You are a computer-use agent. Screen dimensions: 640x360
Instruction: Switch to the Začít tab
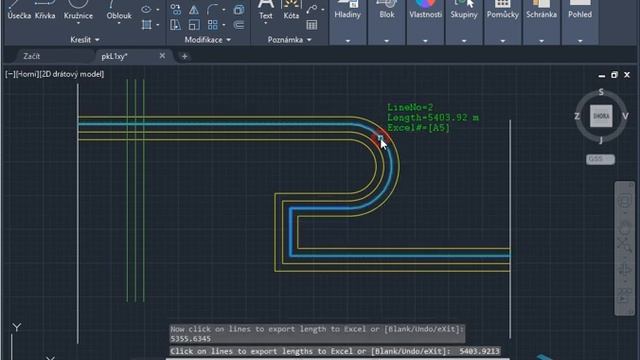[31, 56]
